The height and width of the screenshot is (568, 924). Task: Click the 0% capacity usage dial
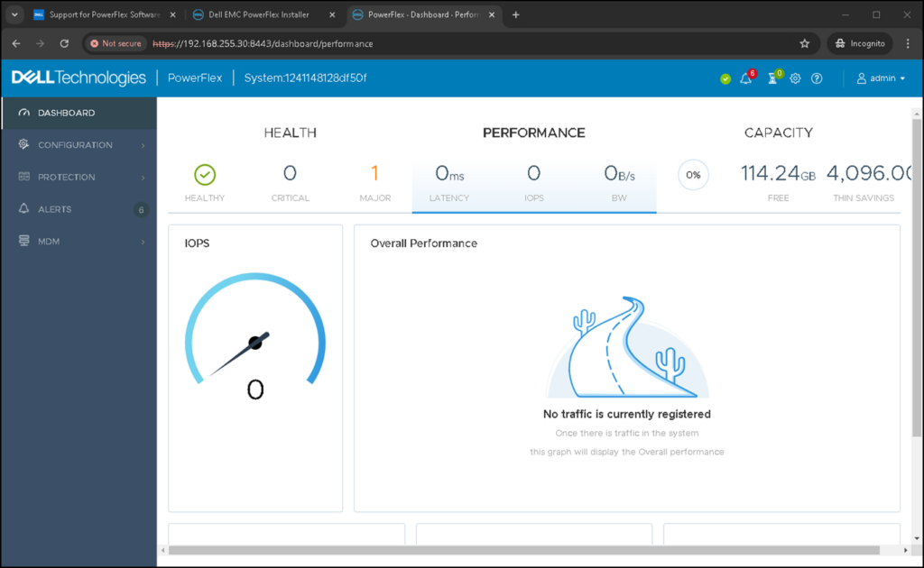pos(692,175)
